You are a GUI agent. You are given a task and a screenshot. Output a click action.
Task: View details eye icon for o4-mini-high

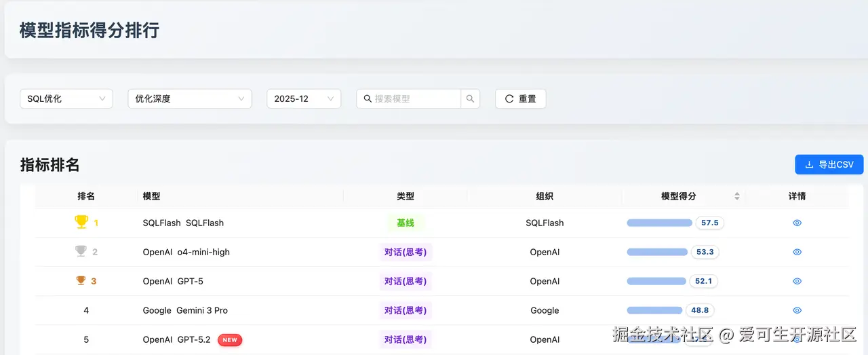(x=797, y=252)
